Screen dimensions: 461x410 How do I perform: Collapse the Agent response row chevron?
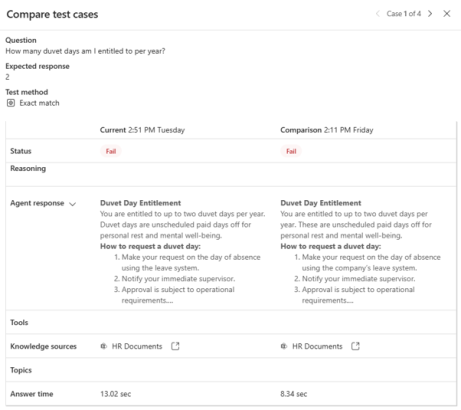(x=72, y=204)
